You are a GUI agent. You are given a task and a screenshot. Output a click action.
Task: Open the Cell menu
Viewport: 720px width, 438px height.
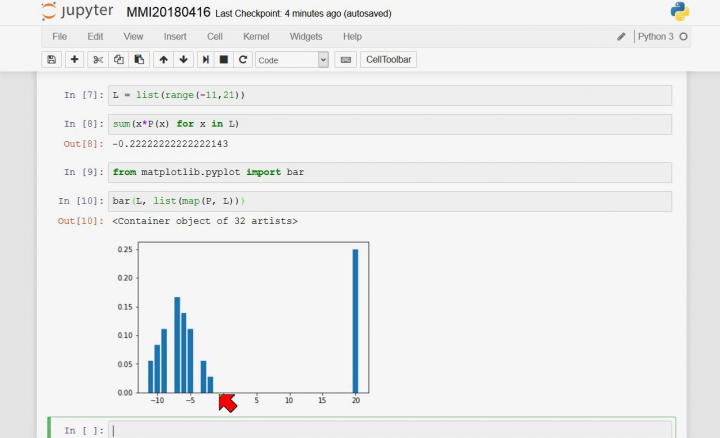pos(214,37)
